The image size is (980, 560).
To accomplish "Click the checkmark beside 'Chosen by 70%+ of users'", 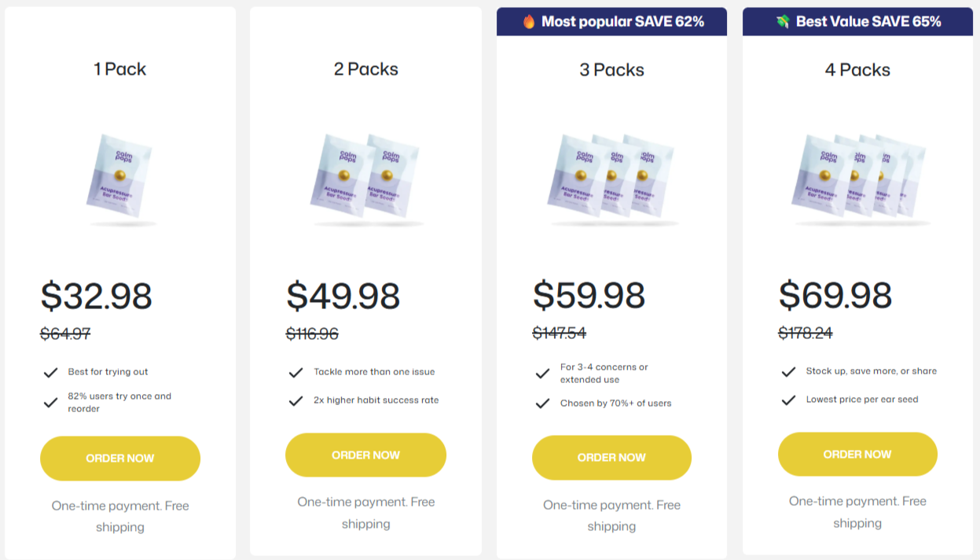I will point(542,403).
